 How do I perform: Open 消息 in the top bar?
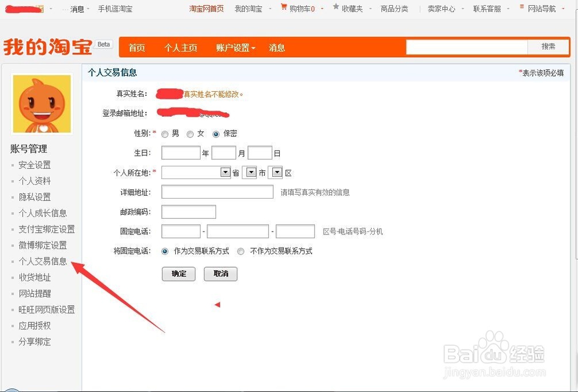pyautogui.click(x=77, y=9)
